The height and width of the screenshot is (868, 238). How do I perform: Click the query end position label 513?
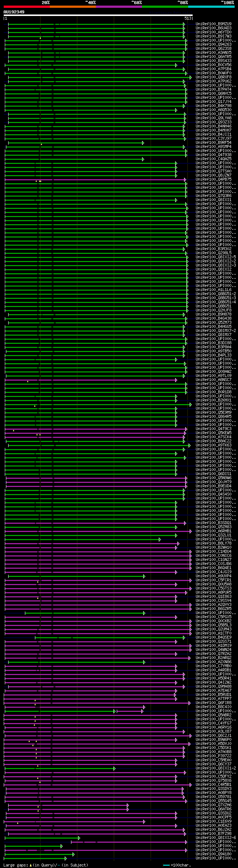coord(188,18)
